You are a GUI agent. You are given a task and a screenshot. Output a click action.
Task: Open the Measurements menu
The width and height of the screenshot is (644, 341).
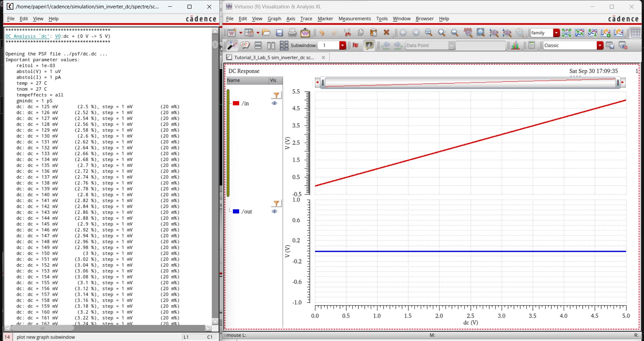355,19
